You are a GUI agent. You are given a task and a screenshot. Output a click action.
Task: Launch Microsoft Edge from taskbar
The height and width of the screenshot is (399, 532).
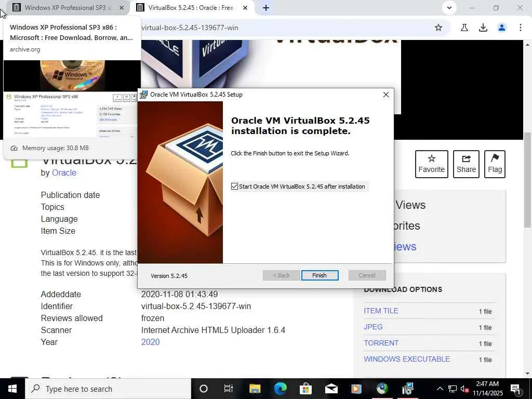[280, 389]
